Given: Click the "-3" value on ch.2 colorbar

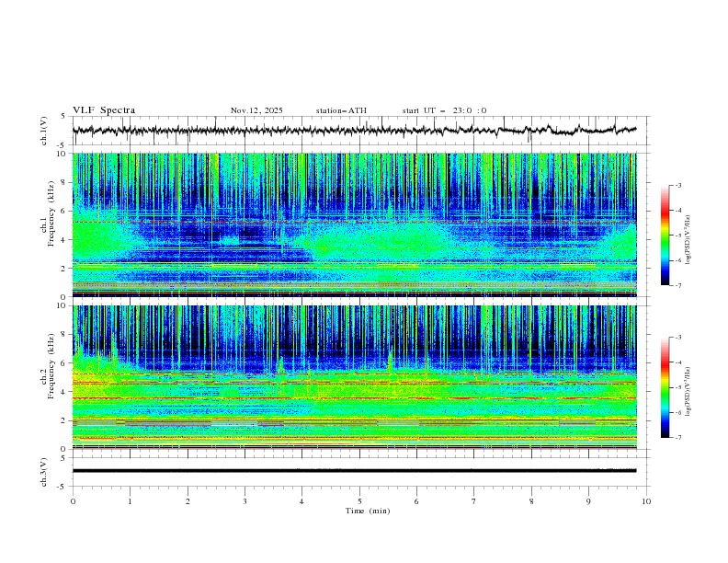Looking at the screenshot, I should pyautogui.click(x=677, y=338).
